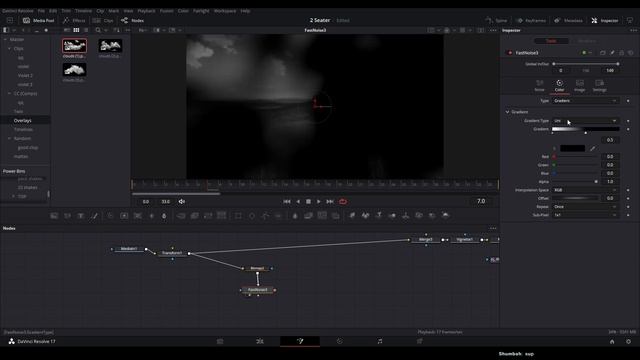Switch media pool to list view
Image resolution: width=640 pixels, height=360 pixels.
pos(86,30)
